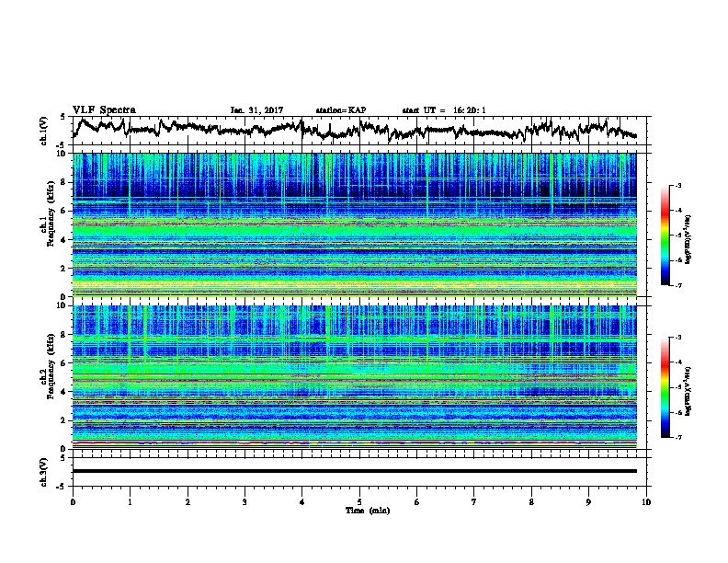Click the "ch.3(V)" axis label

pos(43,472)
